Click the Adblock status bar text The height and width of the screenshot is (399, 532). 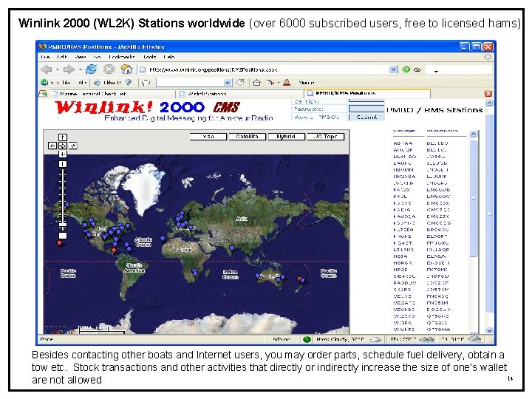click(282, 339)
